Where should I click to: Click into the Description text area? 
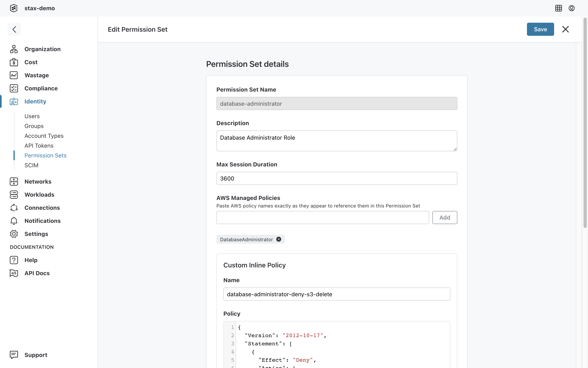[x=337, y=141]
